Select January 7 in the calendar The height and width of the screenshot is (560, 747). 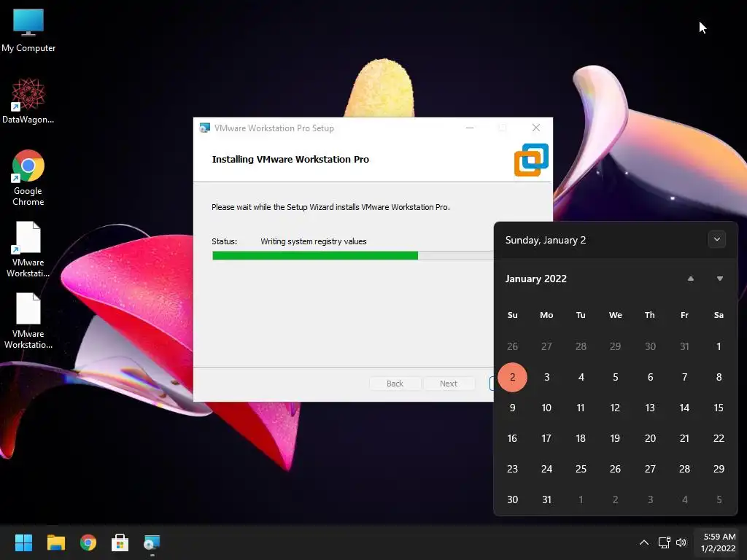[x=684, y=377]
